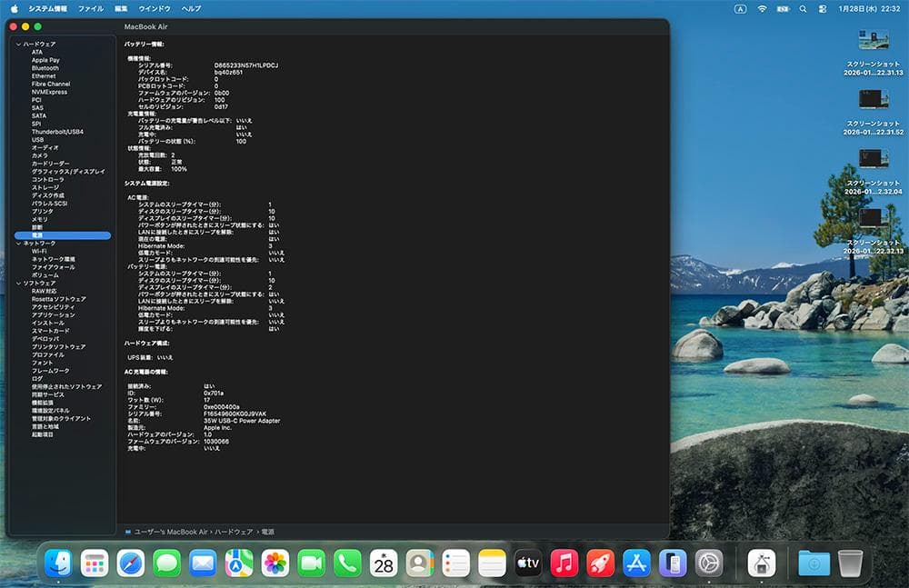The image size is (909, 588).
Task: Open the ヘルプ menu
Action: coord(189,8)
